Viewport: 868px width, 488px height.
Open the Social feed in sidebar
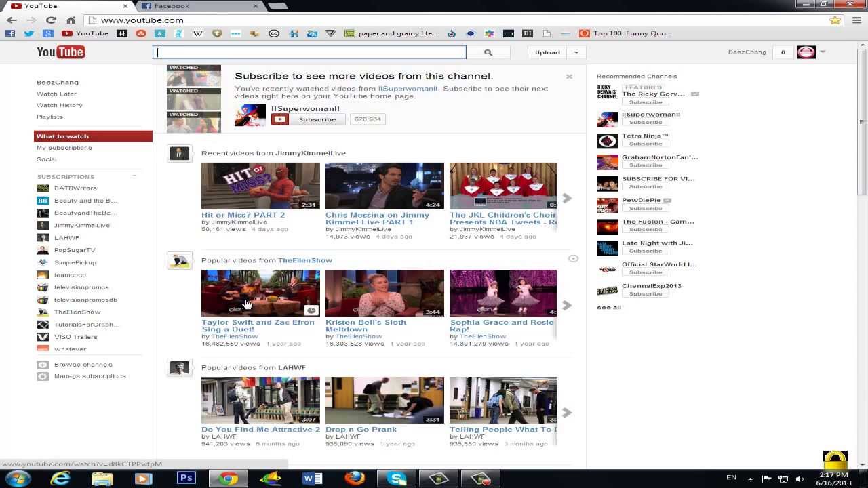coord(47,159)
